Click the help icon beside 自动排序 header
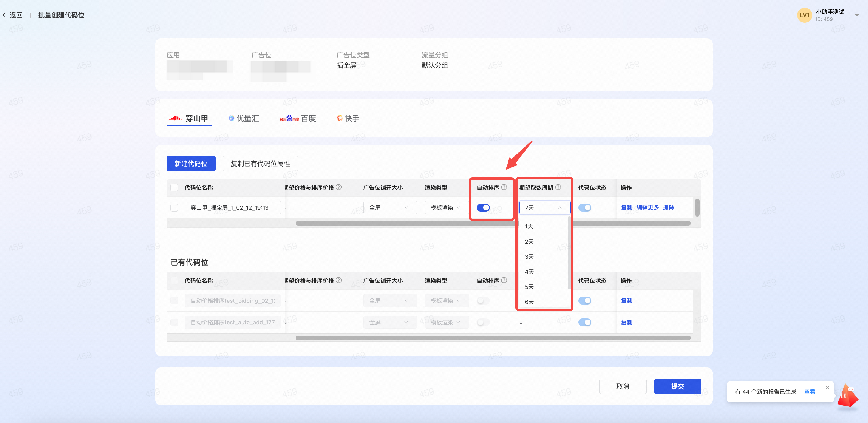Image resolution: width=868 pixels, height=423 pixels. (504, 187)
